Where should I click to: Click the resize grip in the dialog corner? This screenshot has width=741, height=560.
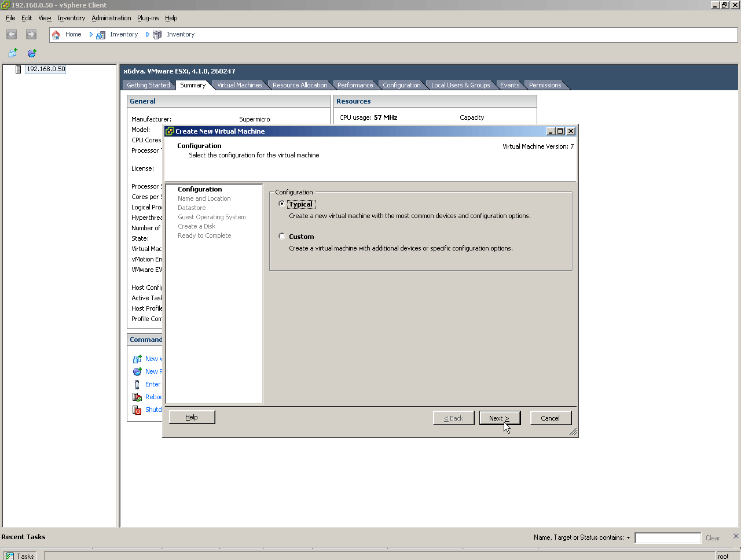[x=573, y=432]
